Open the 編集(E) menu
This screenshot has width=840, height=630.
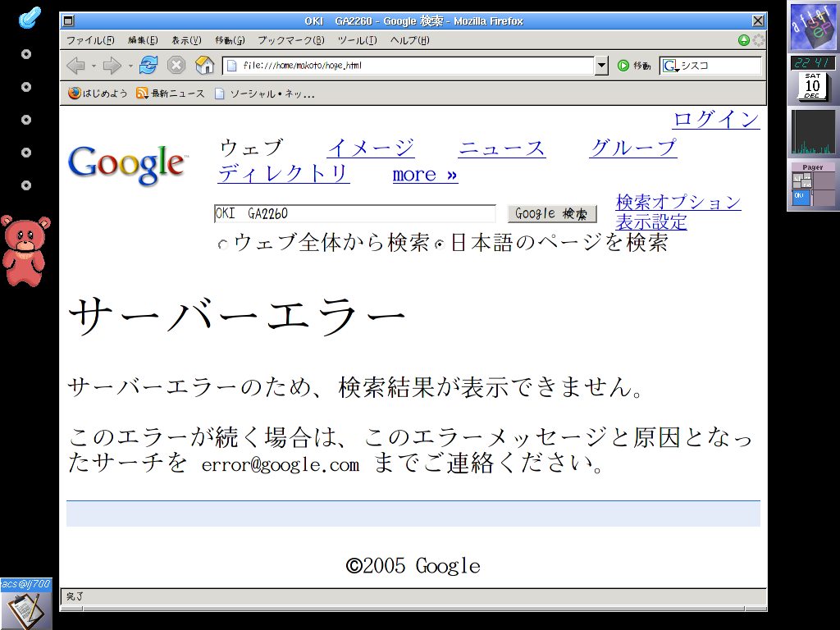143,40
